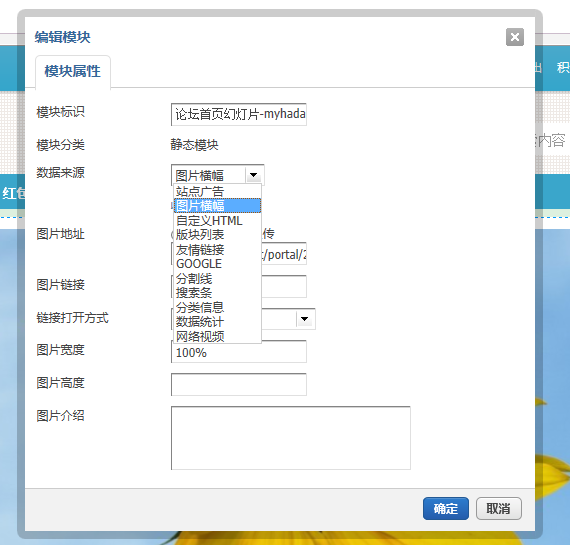
Task: Choose 分类信息 from the list
Action: tap(217, 308)
